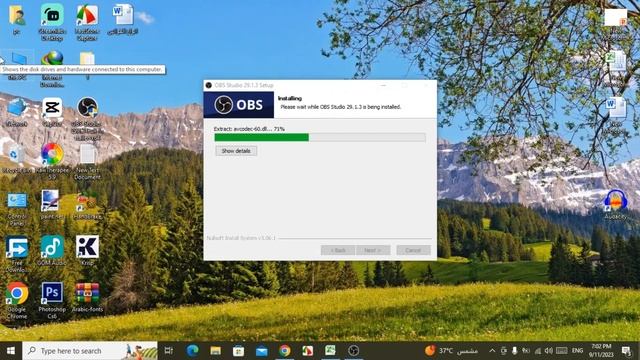Open Mail from the taskbar
This screenshot has height=360, width=640.
pyautogui.click(x=262, y=351)
